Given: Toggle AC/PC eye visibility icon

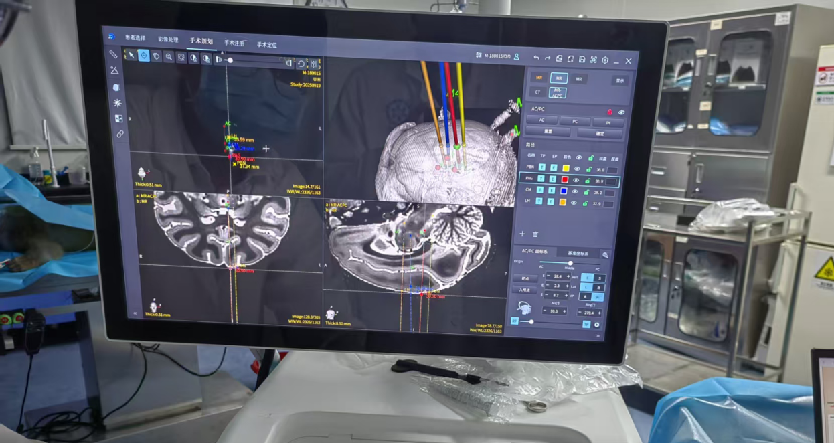Looking at the screenshot, I should point(620,112).
